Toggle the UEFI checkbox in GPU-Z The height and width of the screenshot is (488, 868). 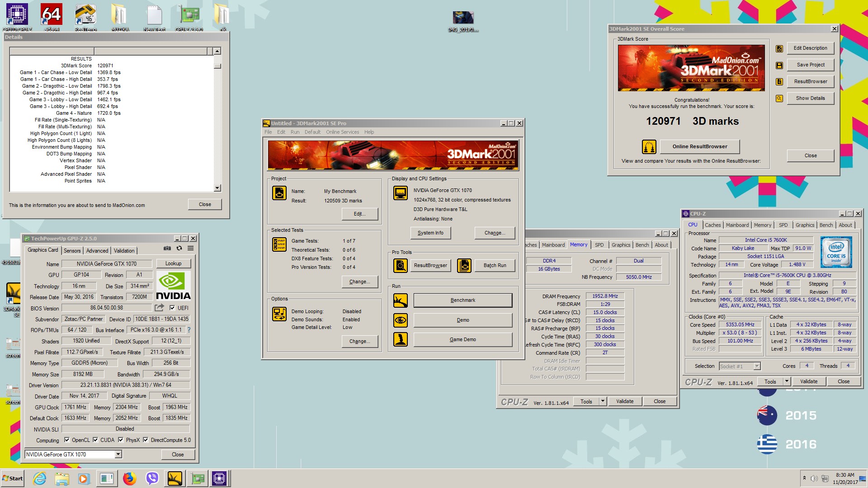[172, 308]
